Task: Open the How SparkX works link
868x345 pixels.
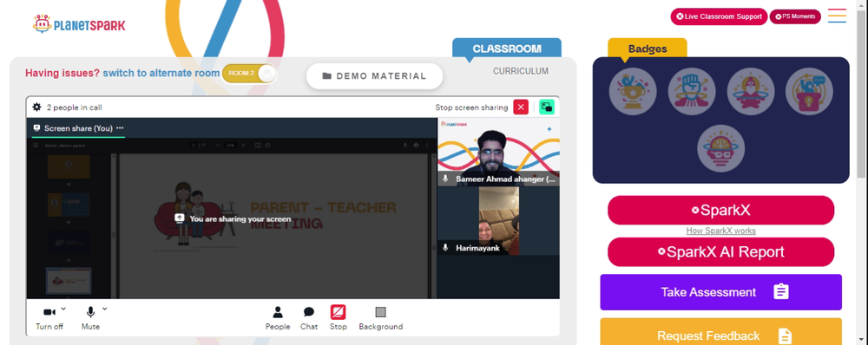Action: (x=720, y=231)
